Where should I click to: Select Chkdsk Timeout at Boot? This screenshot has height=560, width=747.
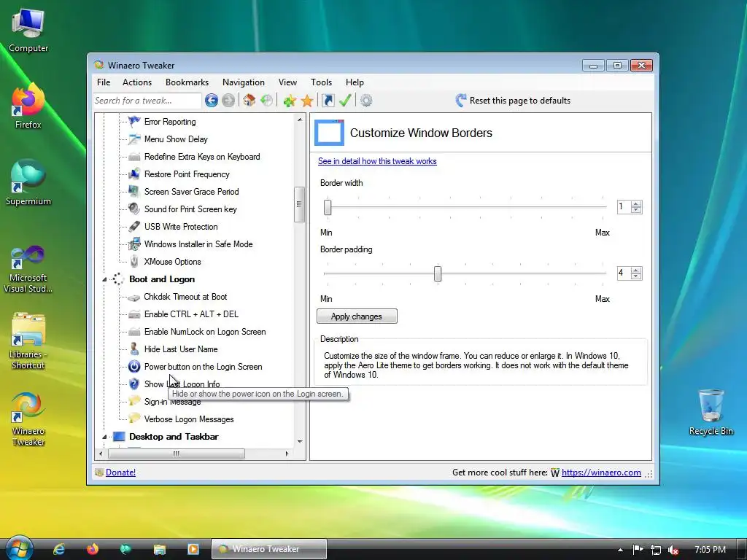pyautogui.click(x=185, y=297)
